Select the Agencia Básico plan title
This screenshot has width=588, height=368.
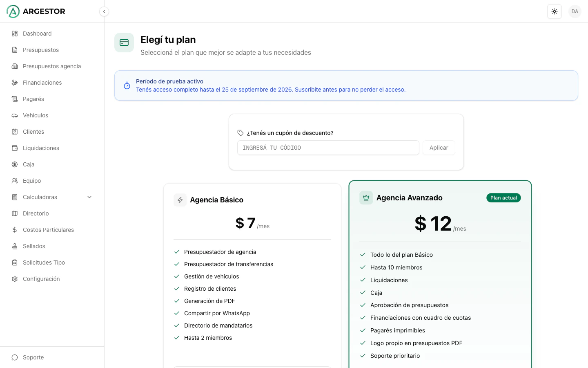[x=216, y=200]
